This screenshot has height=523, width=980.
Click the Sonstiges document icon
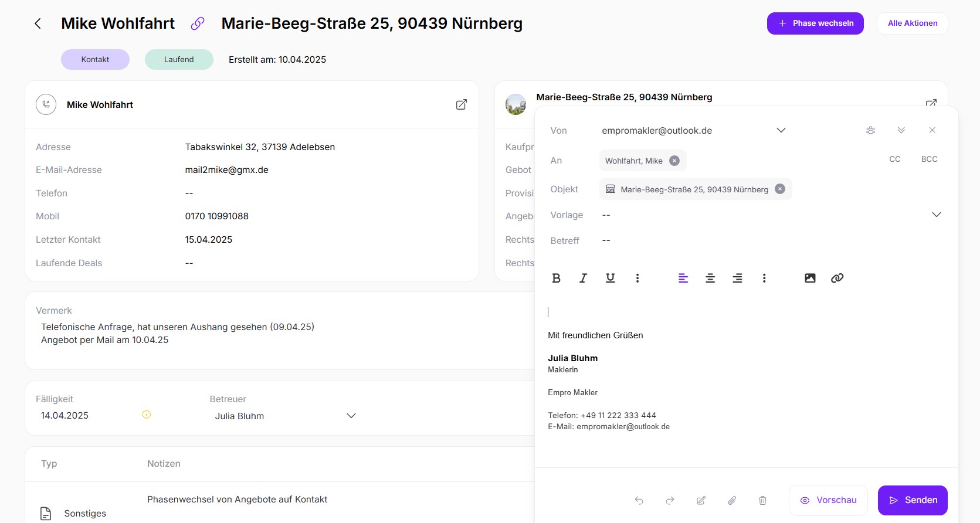[x=46, y=514]
